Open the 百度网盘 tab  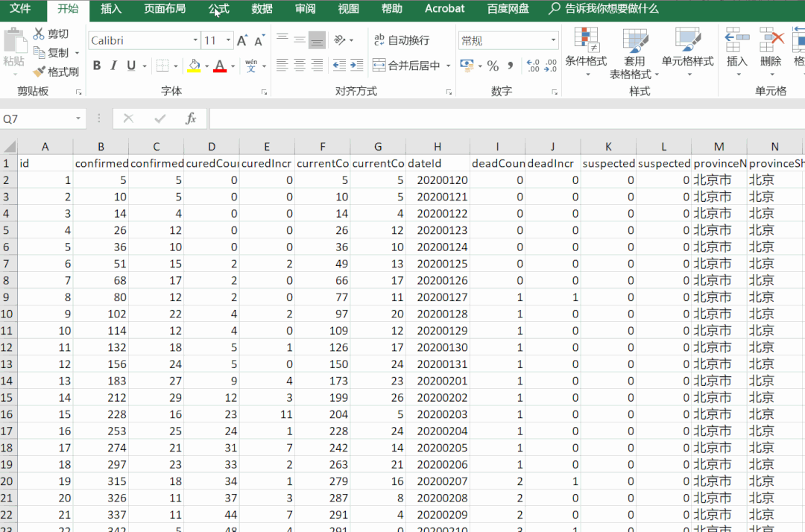pos(508,9)
